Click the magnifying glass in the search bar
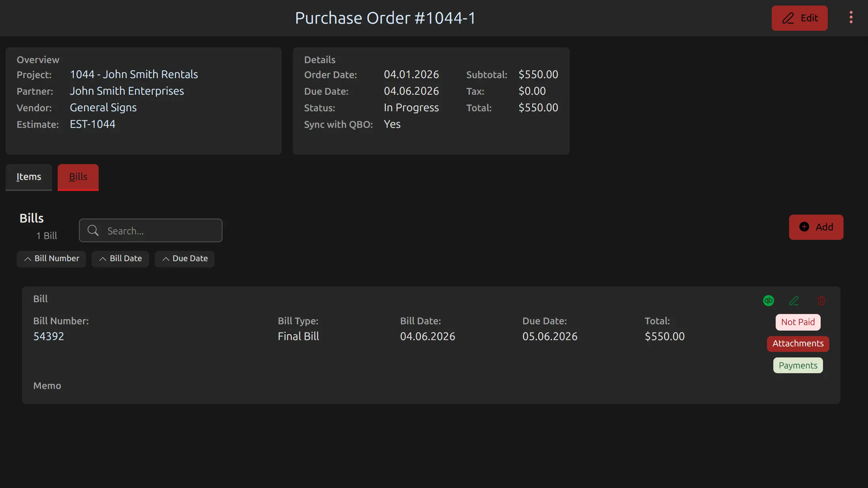Image resolution: width=868 pixels, height=488 pixels. 93,230
